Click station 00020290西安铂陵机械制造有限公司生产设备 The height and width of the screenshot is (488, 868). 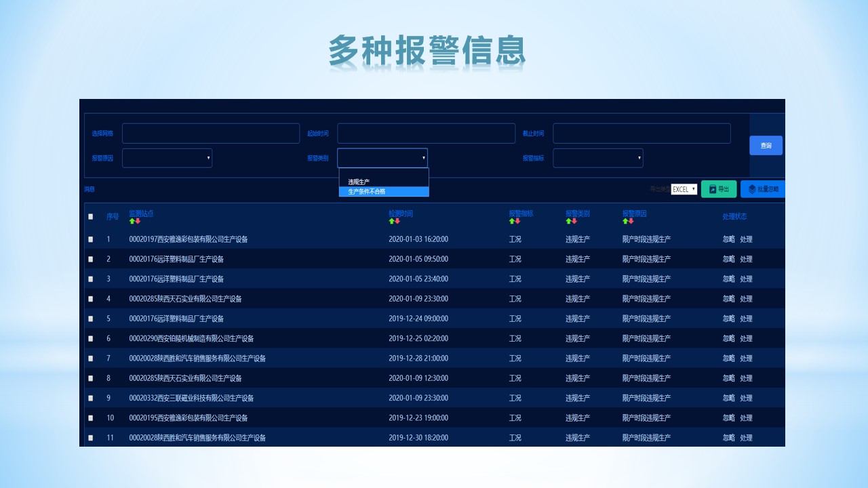[191, 338]
